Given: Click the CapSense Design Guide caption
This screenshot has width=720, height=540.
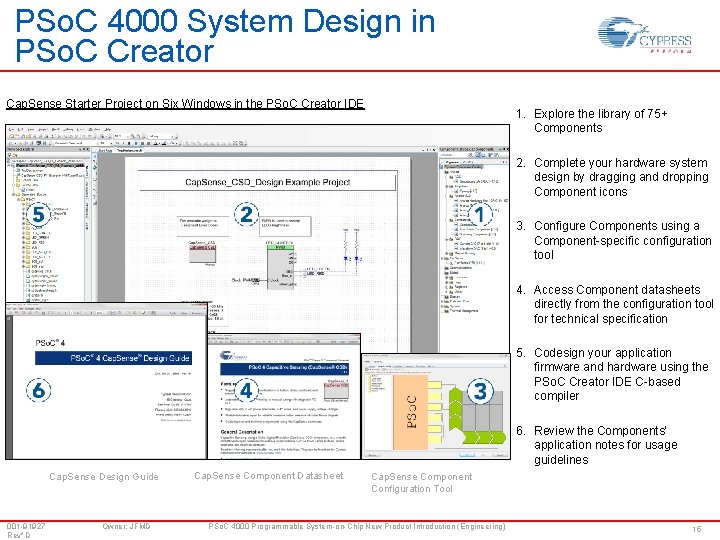Looking at the screenshot, I should click(104, 477).
